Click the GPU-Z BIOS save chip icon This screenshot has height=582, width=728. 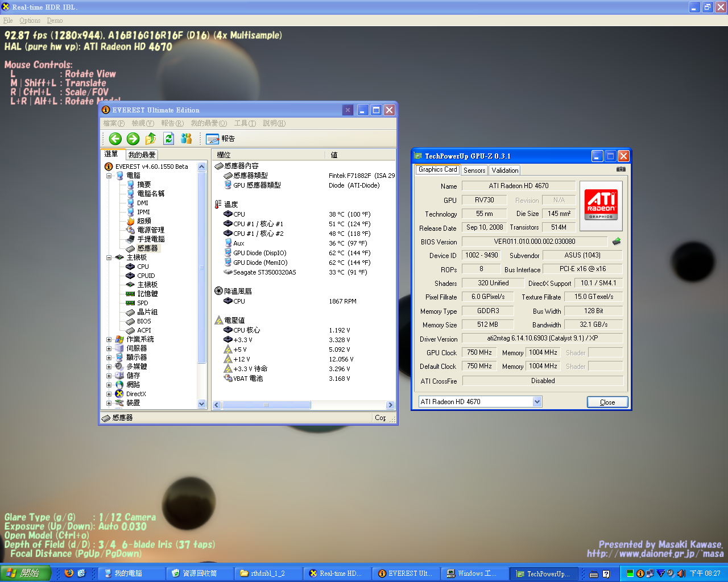tap(617, 242)
